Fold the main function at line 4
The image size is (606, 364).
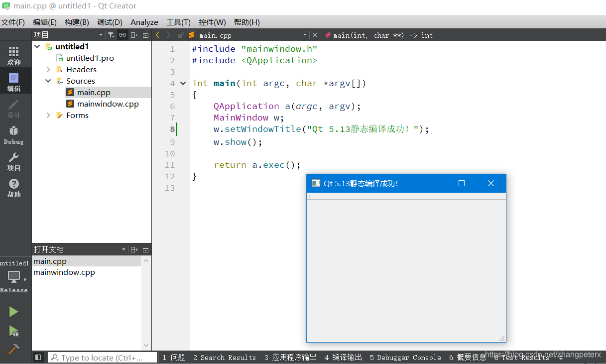click(x=183, y=83)
